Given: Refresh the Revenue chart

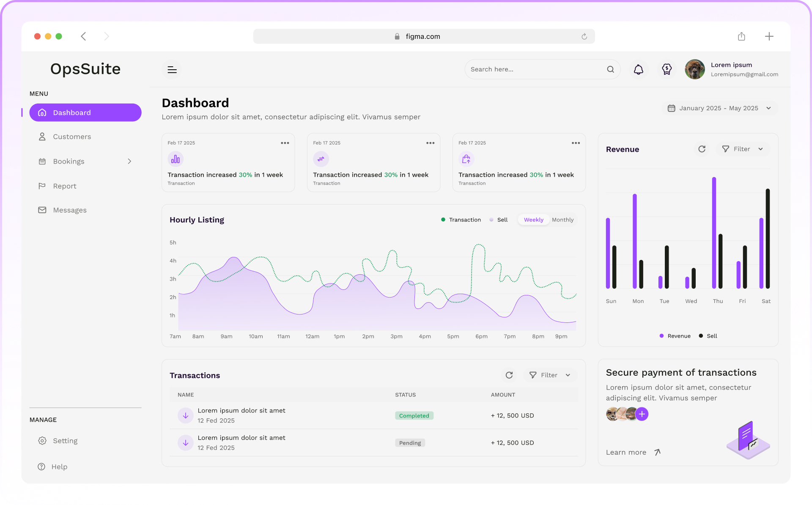Looking at the screenshot, I should (702, 149).
